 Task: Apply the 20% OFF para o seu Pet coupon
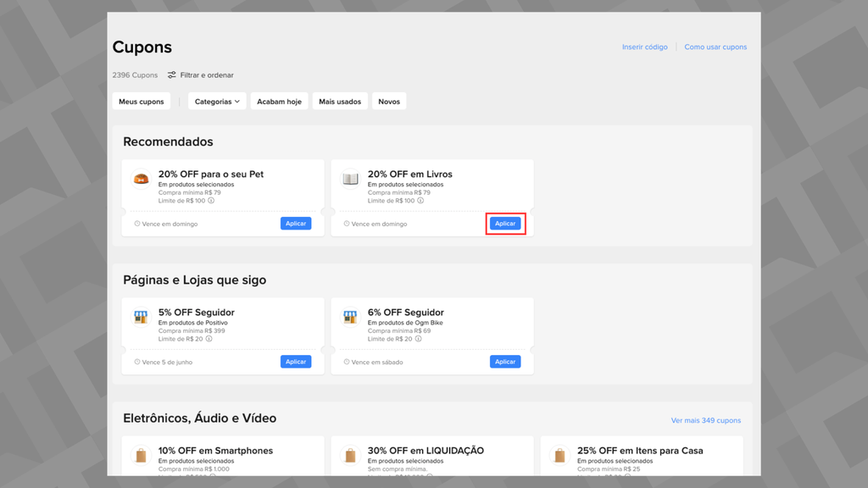[x=296, y=224]
